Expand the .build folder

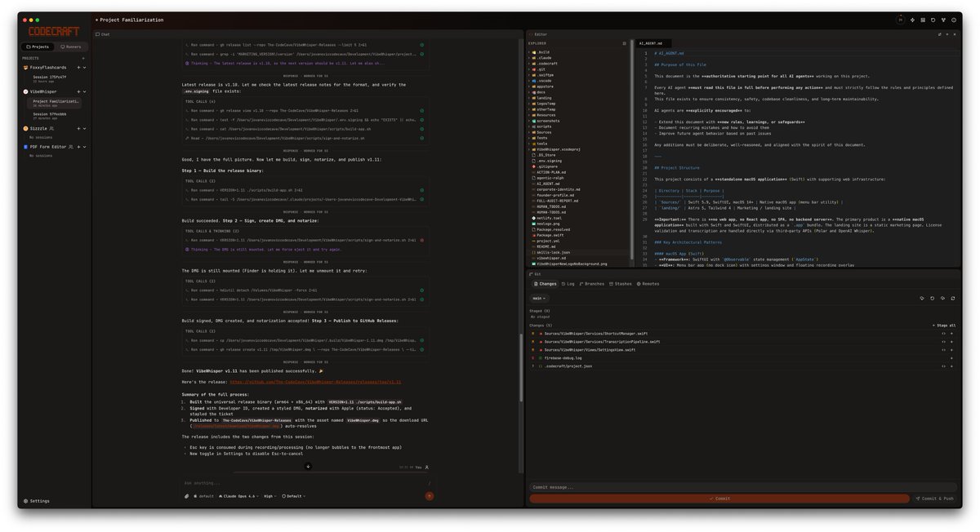pyautogui.click(x=544, y=51)
